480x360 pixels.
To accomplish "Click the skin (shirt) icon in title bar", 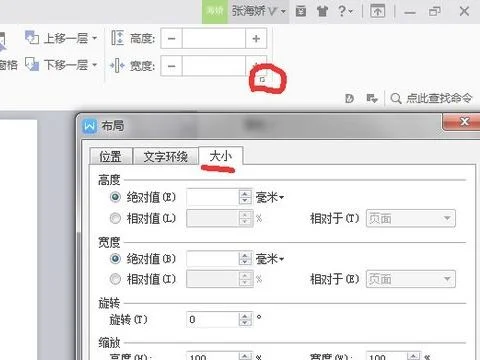I will click(x=322, y=12).
